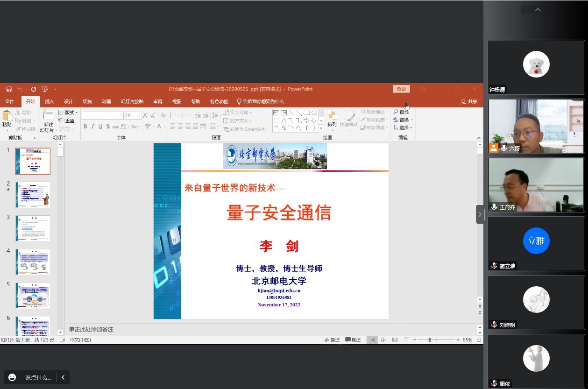Toggle the Notes (备注) pane
Viewport: 588px width, 389px height.
[332, 340]
